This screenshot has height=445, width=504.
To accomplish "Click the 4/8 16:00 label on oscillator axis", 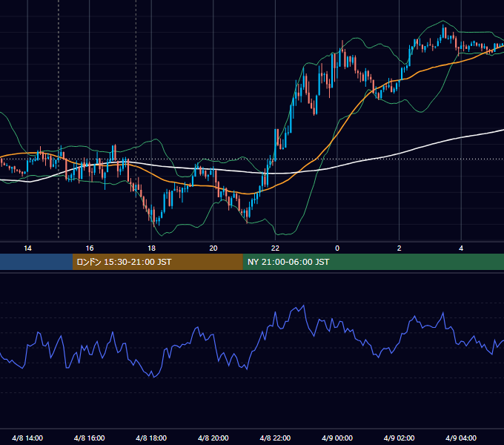I will (90, 438).
